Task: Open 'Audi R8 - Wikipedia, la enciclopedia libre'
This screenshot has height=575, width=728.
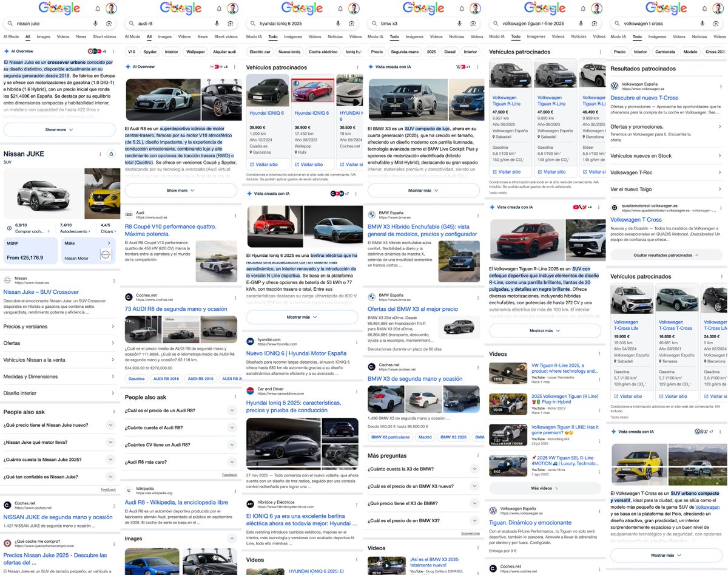Action: click(177, 502)
